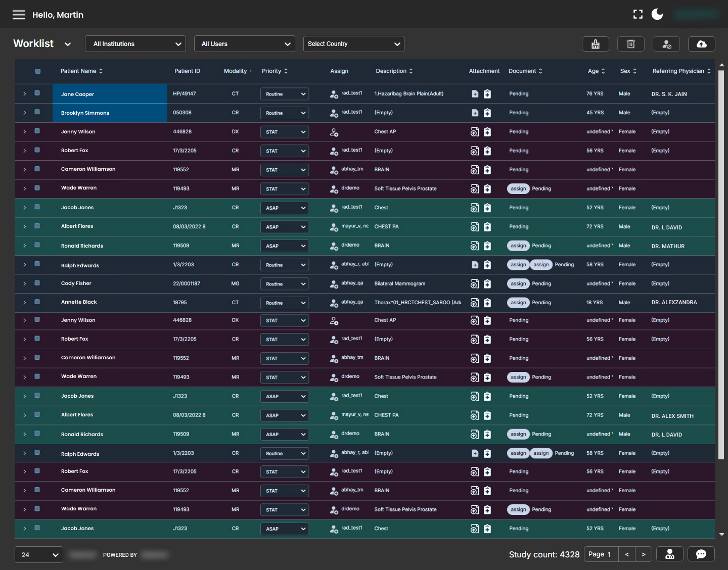The width and height of the screenshot is (728, 570).
Task: Click the broom clean-up toolbar icon
Action: pos(596,44)
